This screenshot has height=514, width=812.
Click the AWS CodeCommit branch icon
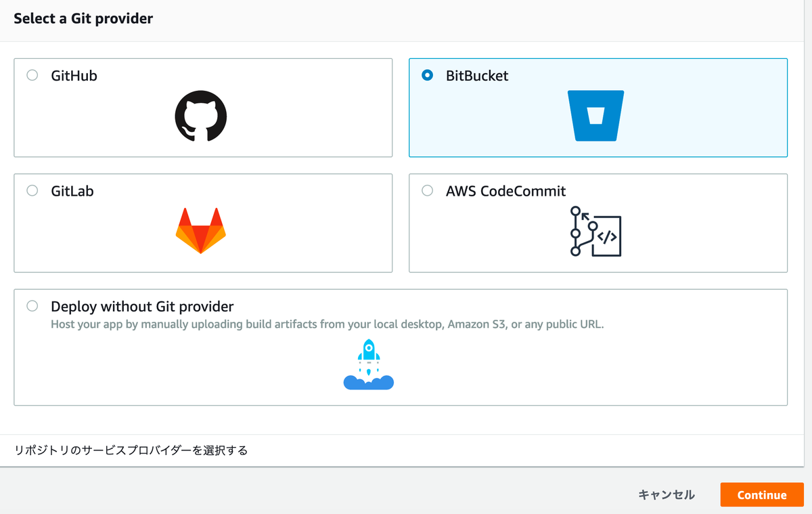coord(595,231)
